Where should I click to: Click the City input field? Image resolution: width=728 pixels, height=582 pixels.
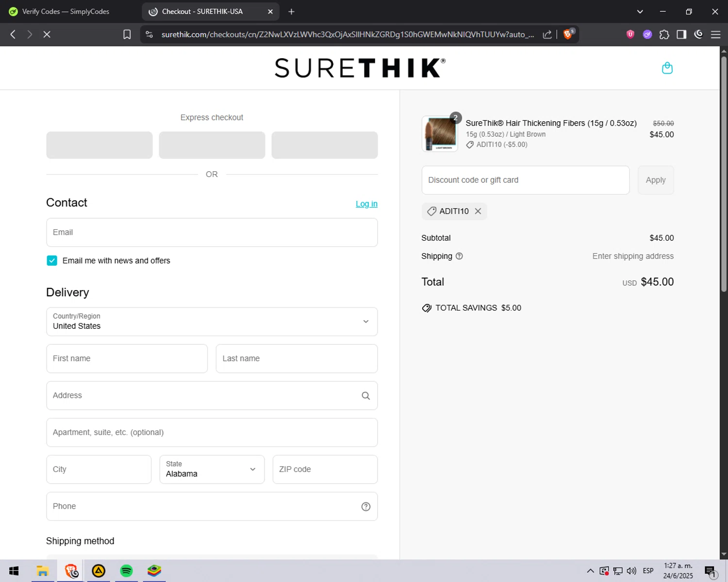[99, 469]
